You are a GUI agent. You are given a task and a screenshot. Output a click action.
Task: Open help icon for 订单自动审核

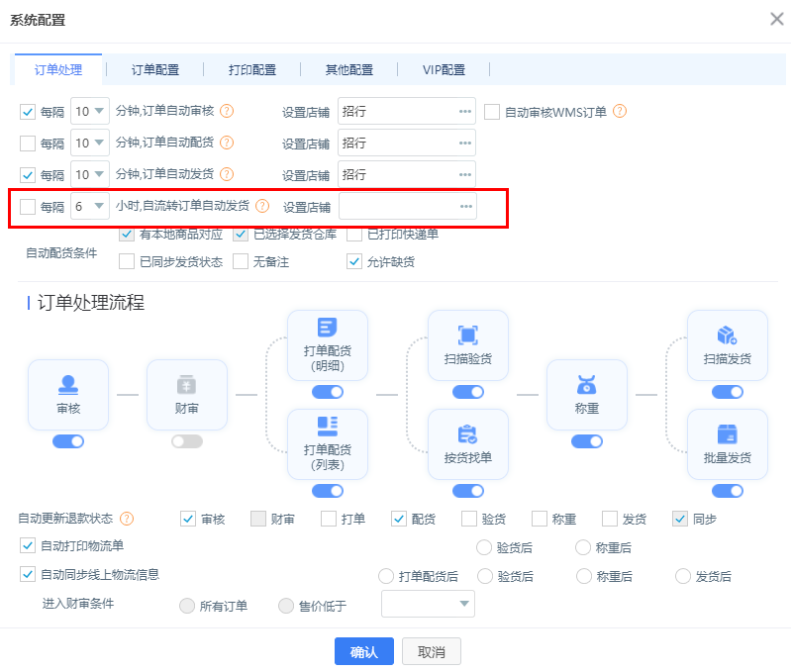227,111
